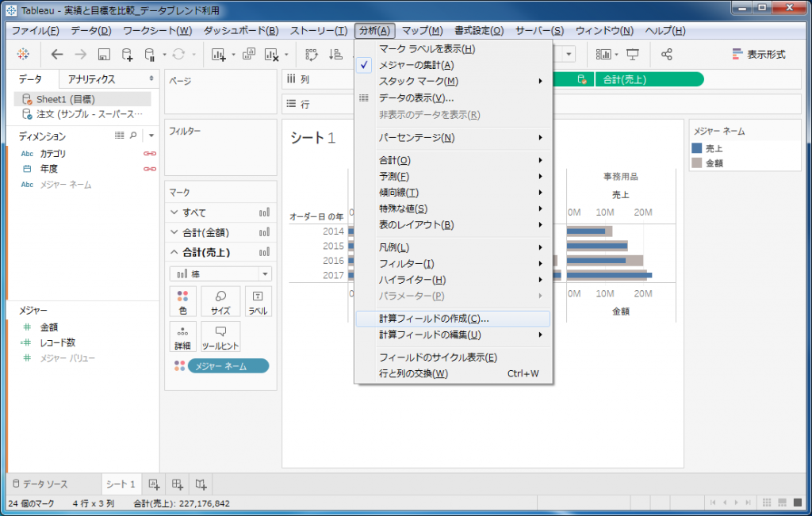The image size is (812, 516).
Task: Click the Undo back arrow
Action: 57,55
